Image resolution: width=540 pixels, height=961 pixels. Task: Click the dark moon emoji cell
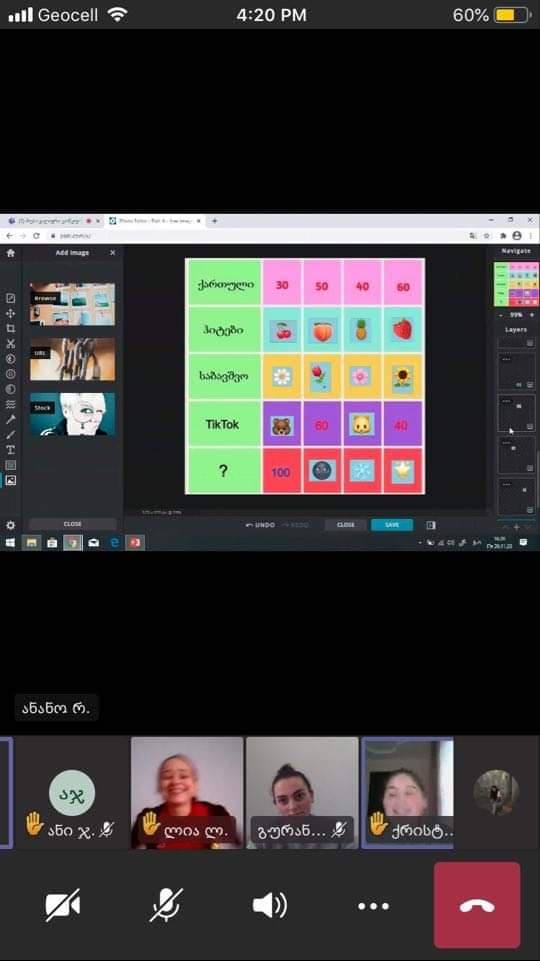coord(322,471)
